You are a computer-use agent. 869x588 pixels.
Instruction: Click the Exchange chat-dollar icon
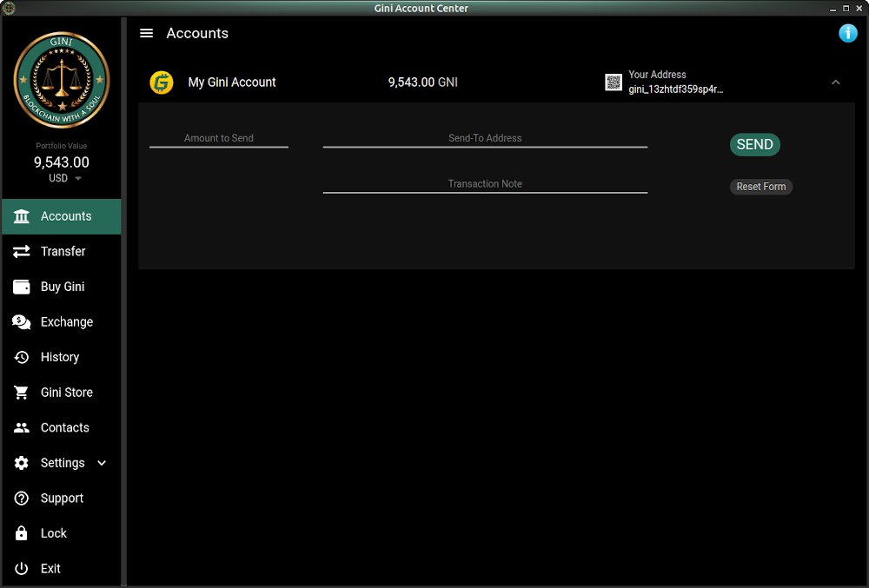(x=22, y=322)
